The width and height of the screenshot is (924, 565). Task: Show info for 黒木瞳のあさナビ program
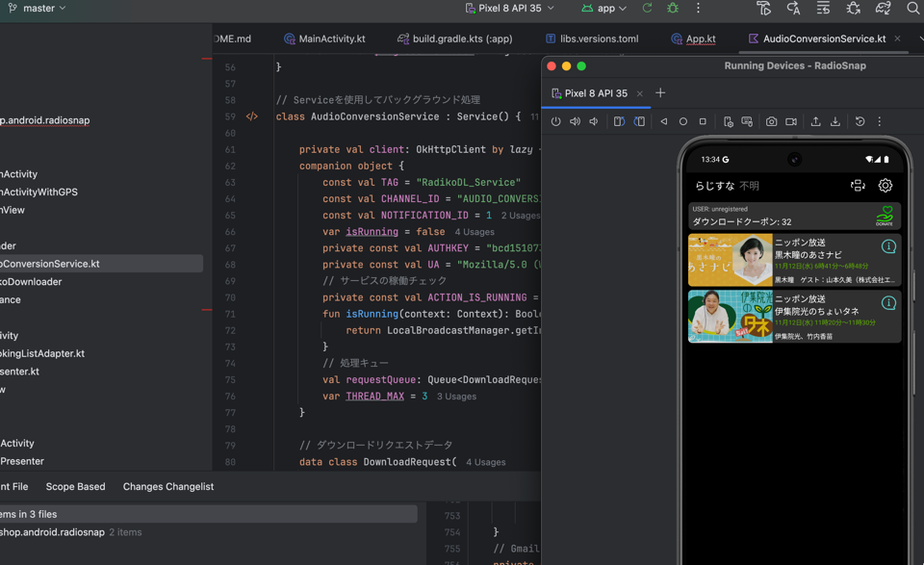tap(888, 246)
